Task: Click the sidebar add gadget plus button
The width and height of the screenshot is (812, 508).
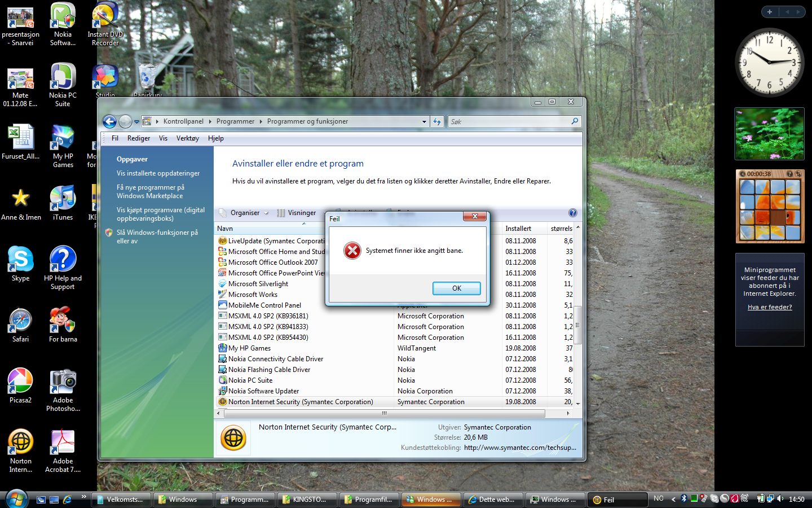Action: [x=770, y=11]
